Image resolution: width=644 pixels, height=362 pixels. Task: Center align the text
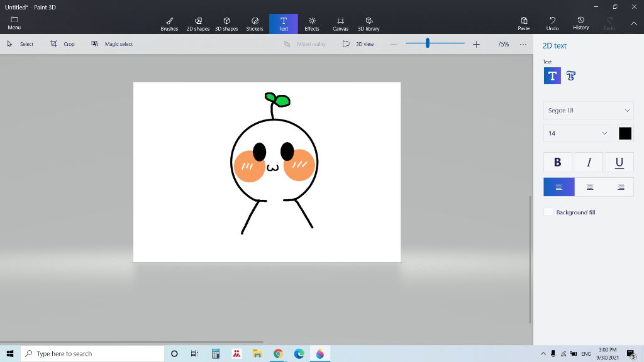pos(590,187)
